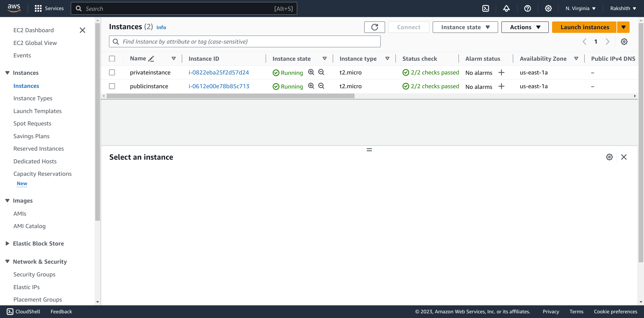This screenshot has height=318, width=644.
Task: Open AMI Catalog
Action: [30, 226]
